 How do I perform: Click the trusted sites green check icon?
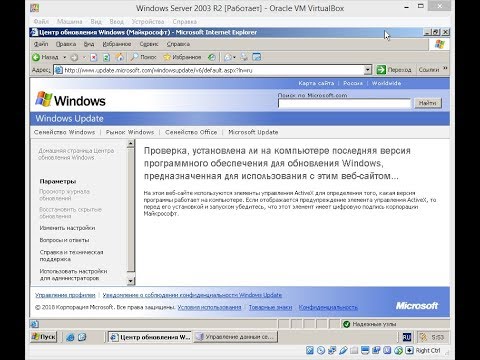click(346, 324)
